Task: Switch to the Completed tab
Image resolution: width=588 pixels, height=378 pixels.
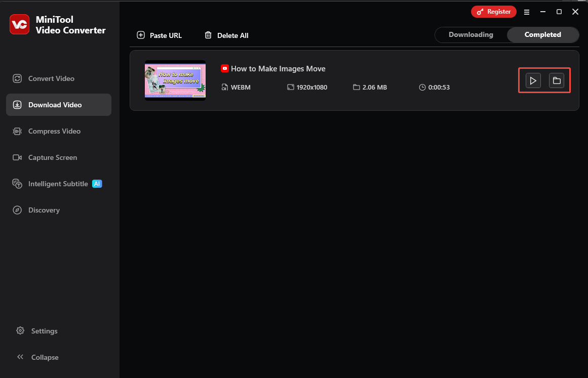Action: [x=543, y=34]
